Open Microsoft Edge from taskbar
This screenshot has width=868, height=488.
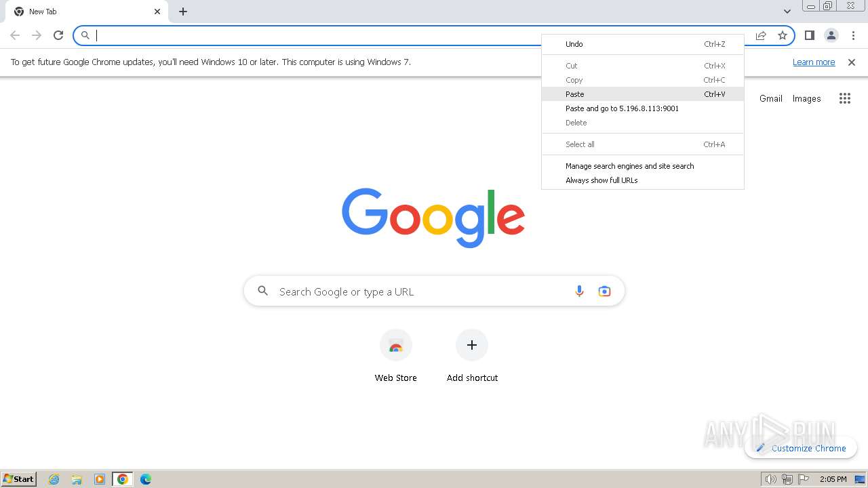click(x=146, y=479)
